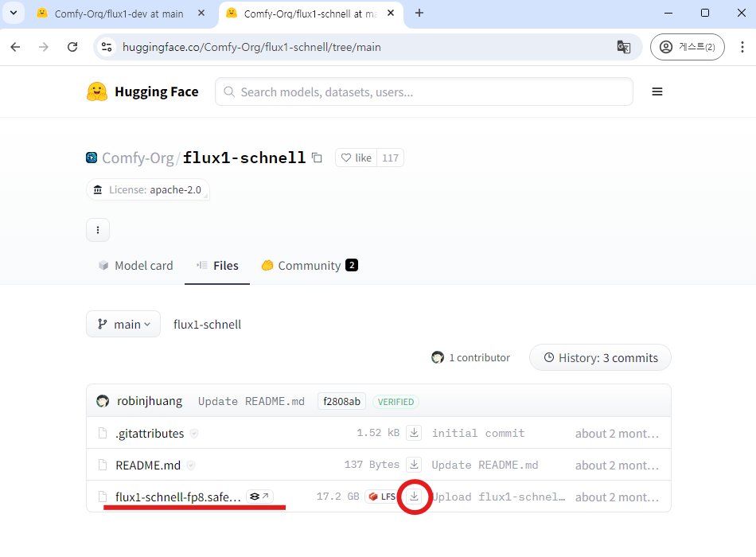This screenshot has height=557, width=756.
Task: Open the .gitattributes file icon
Action: (102, 433)
